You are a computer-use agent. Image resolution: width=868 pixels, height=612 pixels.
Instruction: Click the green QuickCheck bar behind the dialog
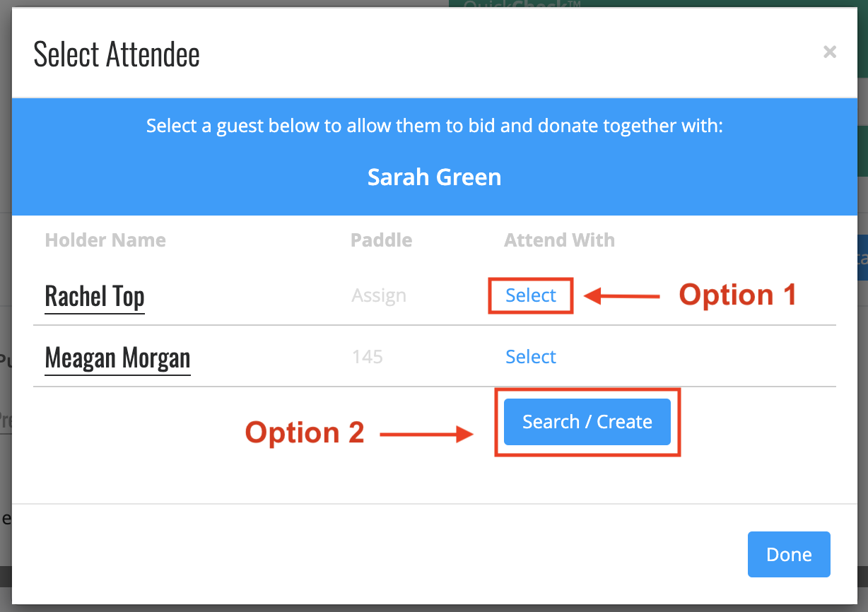pyautogui.click(x=658, y=4)
